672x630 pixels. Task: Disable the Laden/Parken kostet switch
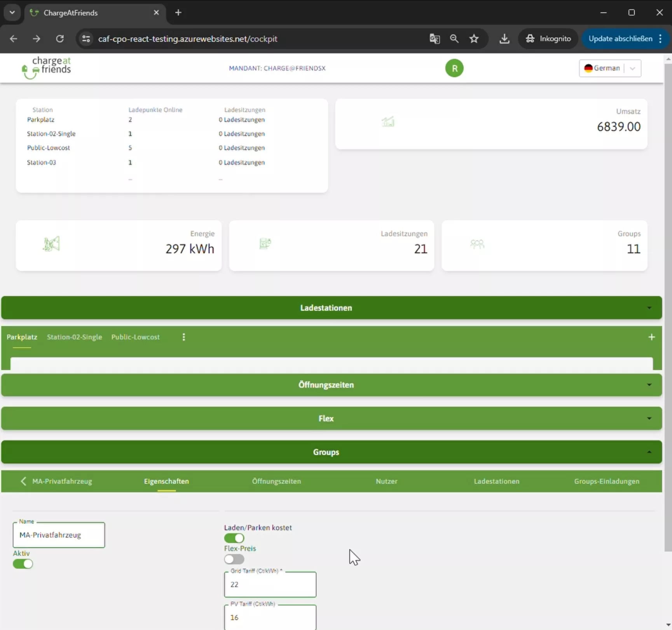pos(234,538)
